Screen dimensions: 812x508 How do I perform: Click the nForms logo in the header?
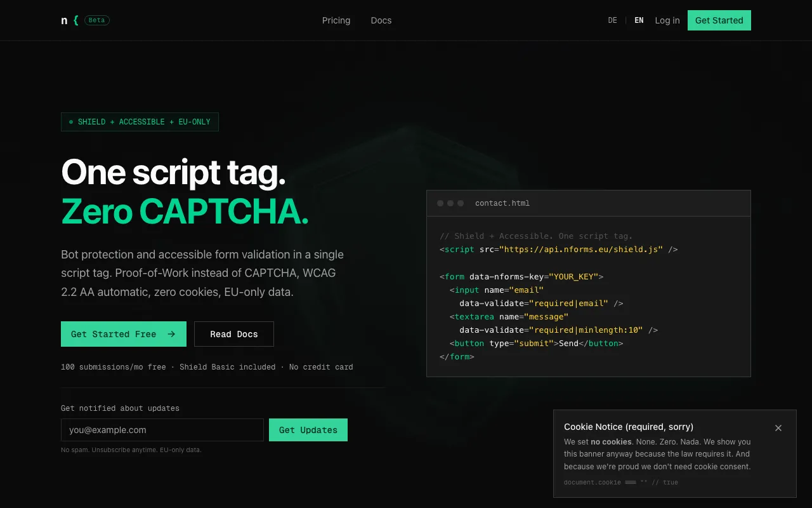pyautogui.click(x=70, y=20)
